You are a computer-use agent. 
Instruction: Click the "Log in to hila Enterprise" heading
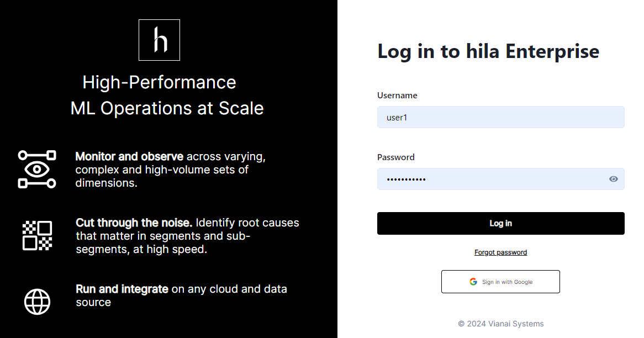tap(488, 51)
